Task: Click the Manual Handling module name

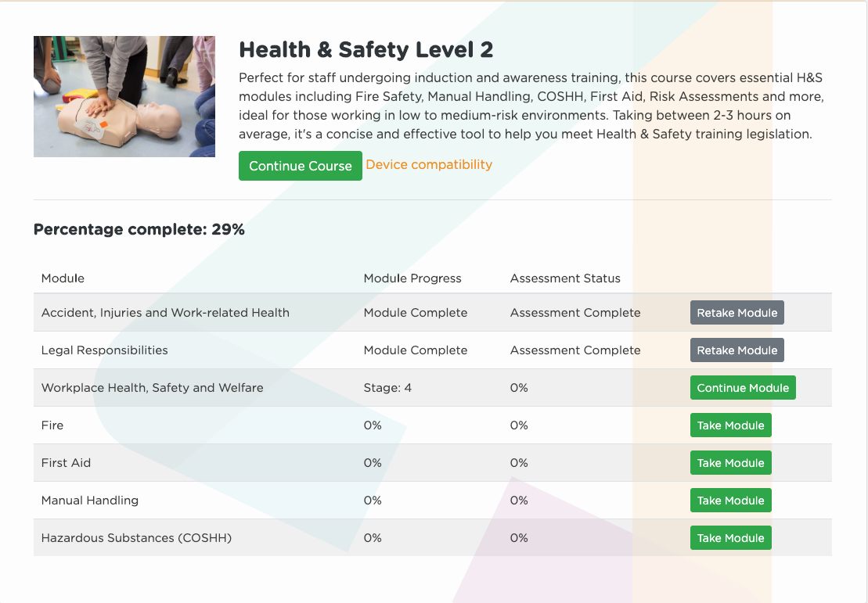Action: [x=90, y=501]
